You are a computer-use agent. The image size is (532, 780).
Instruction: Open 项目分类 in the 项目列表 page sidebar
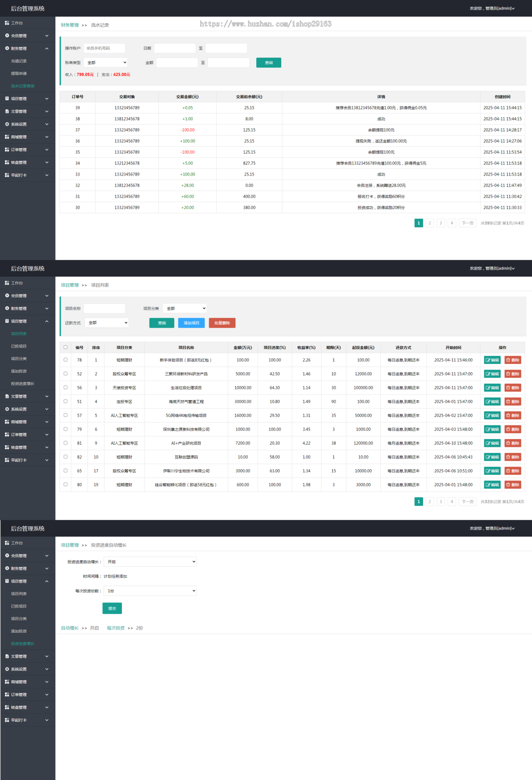(19, 359)
